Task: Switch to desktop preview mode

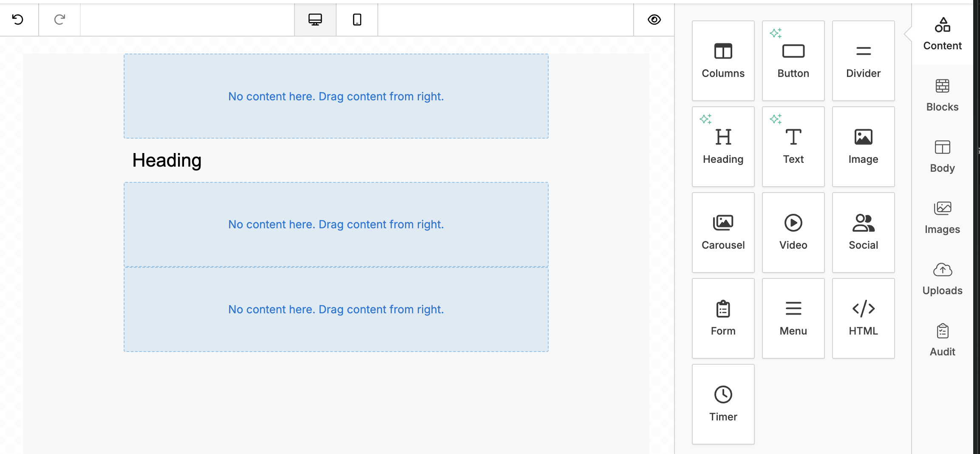Action: pos(315,20)
